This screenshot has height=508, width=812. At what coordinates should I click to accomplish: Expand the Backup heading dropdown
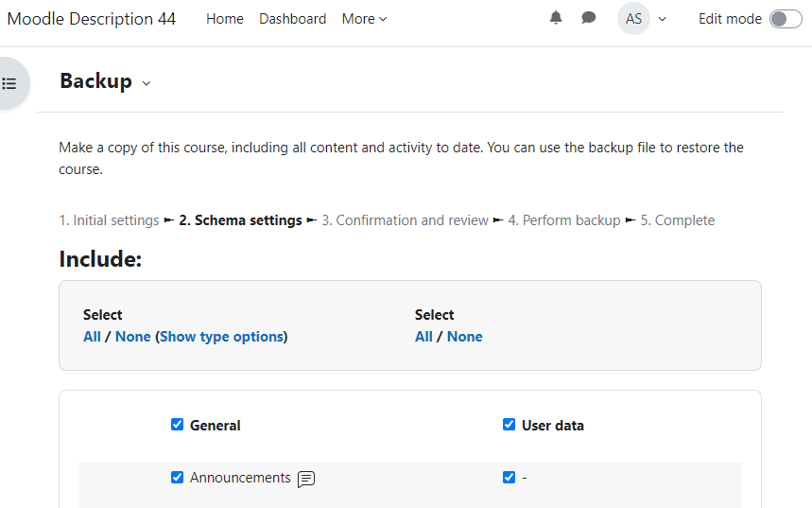coord(146,83)
